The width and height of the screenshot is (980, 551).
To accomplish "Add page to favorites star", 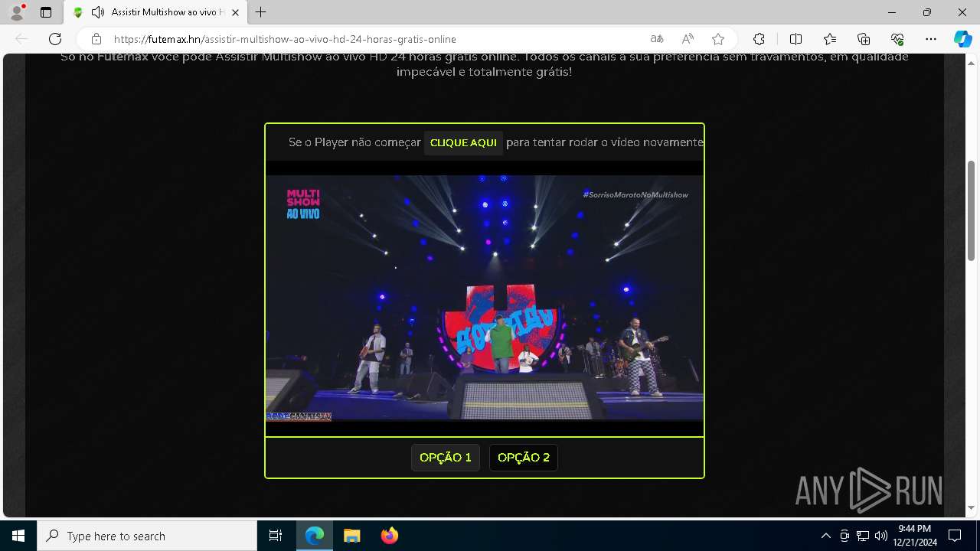I will click(x=718, y=39).
